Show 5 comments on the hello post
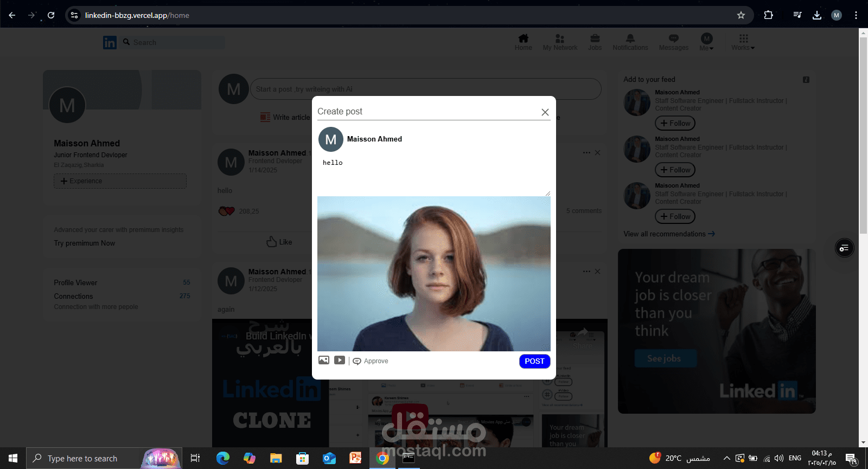 tap(584, 211)
